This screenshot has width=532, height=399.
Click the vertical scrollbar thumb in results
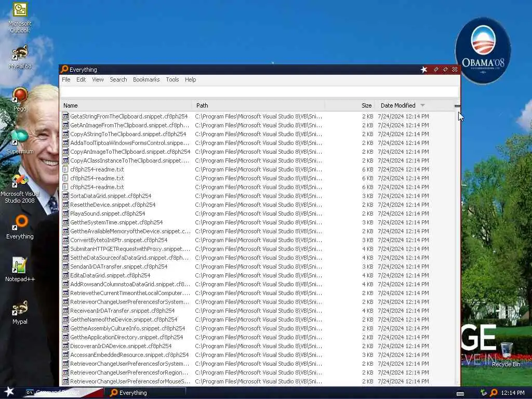(457, 106)
